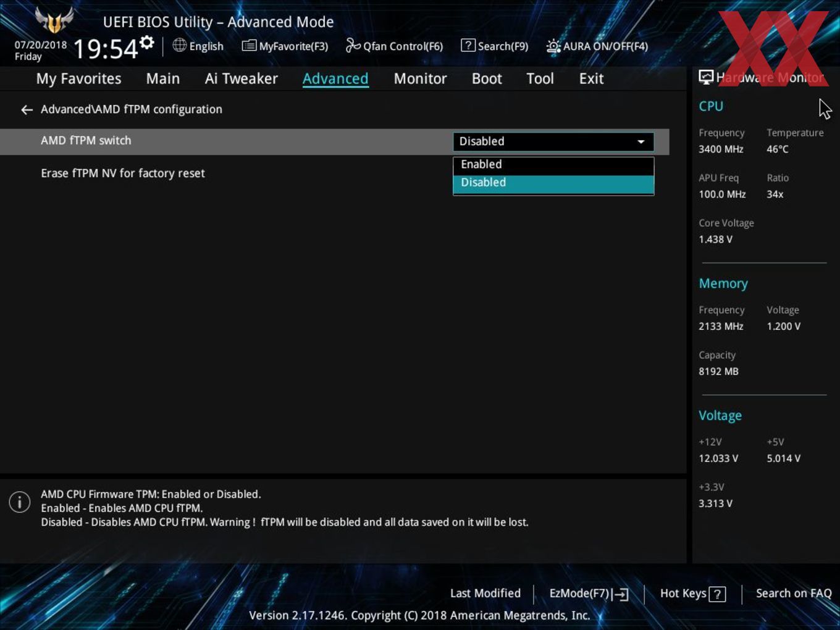840x630 pixels.
Task: Select Enabled in the fTPM dropdown list
Action: (553, 165)
